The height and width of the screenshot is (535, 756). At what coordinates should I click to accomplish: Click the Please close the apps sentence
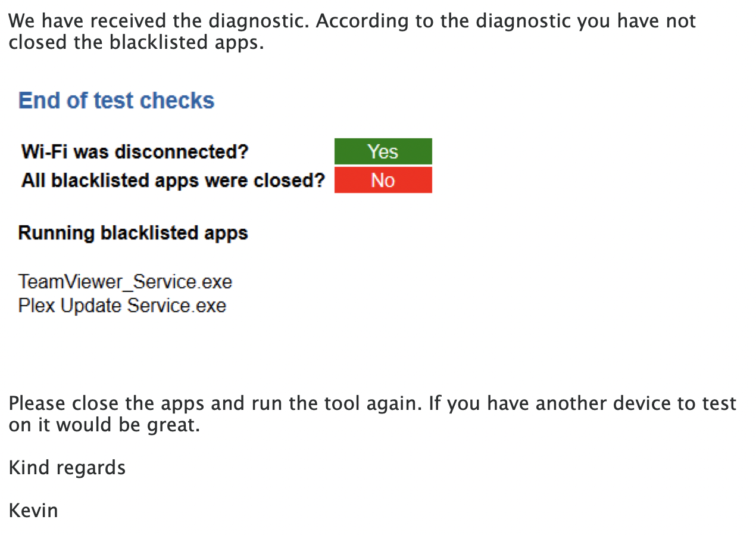click(x=216, y=404)
